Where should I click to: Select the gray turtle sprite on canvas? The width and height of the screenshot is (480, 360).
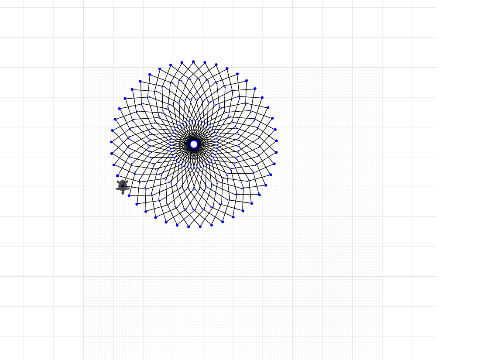tap(123, 187)
